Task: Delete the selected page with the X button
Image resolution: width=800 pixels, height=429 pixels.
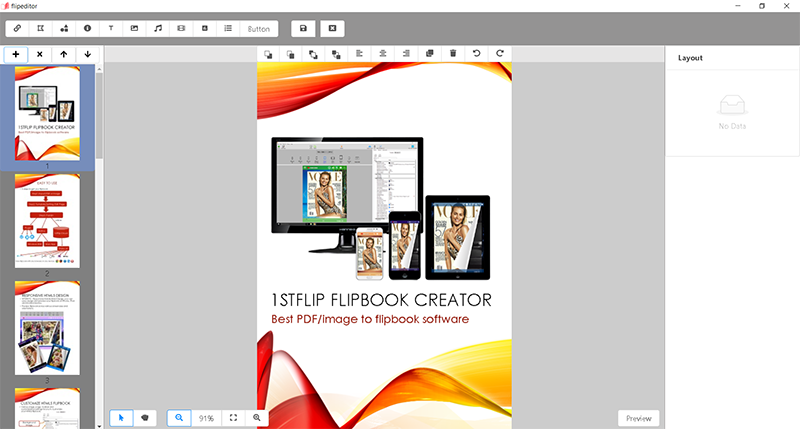Action: tap(40, 54)
